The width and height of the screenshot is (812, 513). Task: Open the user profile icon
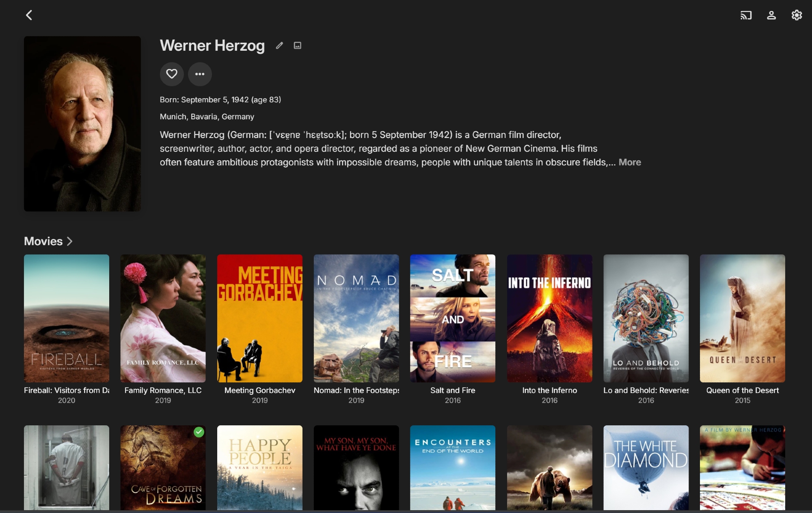pos(771,15)
